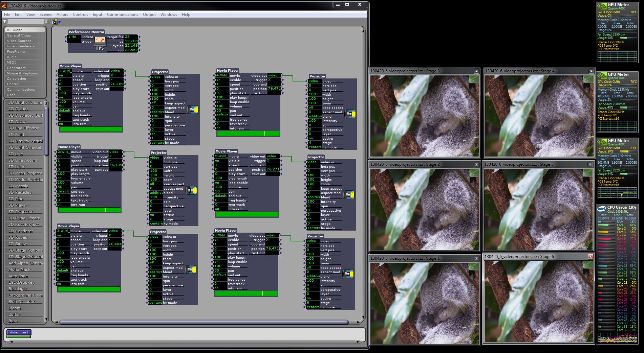
Task: Clear the actor search with the X button
Action: coord(46,22)
